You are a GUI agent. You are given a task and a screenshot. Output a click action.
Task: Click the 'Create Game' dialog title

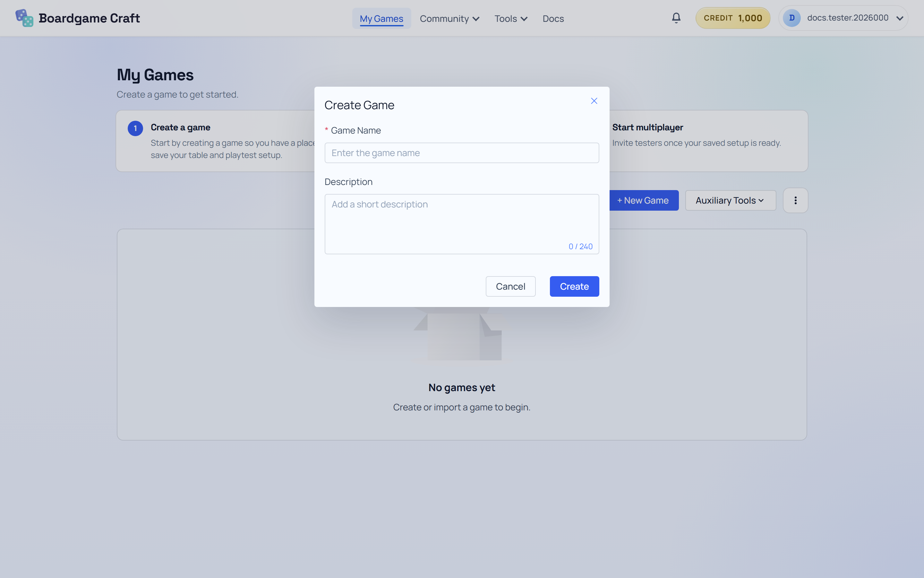click(359, 105)
